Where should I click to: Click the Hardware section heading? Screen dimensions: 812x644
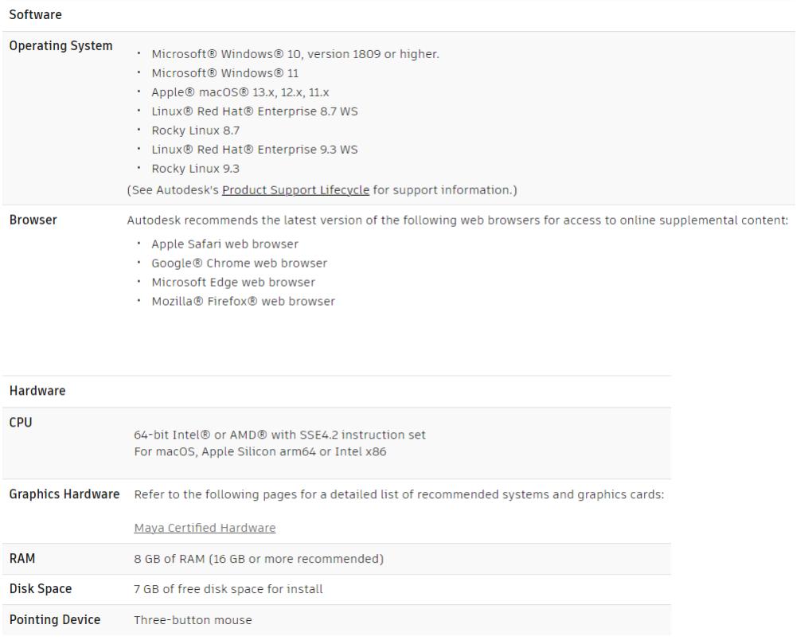[x=37, y=391]
